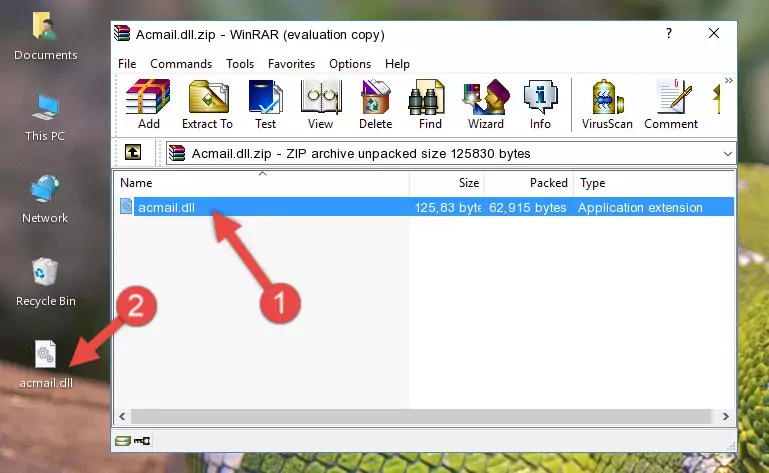Open the Commands menu

tap(181, 64)
